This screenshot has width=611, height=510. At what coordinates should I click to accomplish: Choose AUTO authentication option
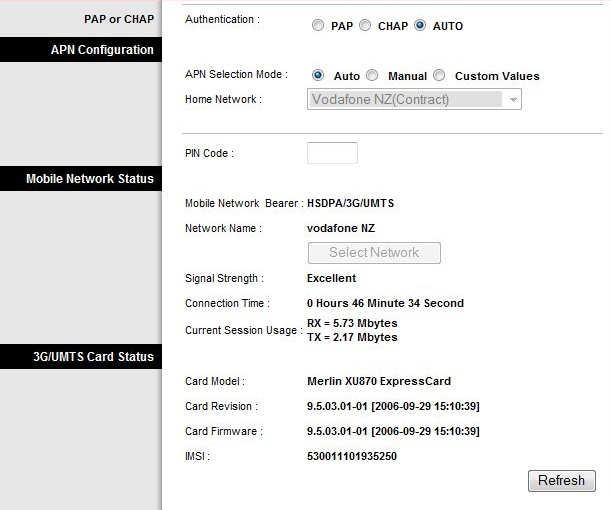click(x=420, y=26)
